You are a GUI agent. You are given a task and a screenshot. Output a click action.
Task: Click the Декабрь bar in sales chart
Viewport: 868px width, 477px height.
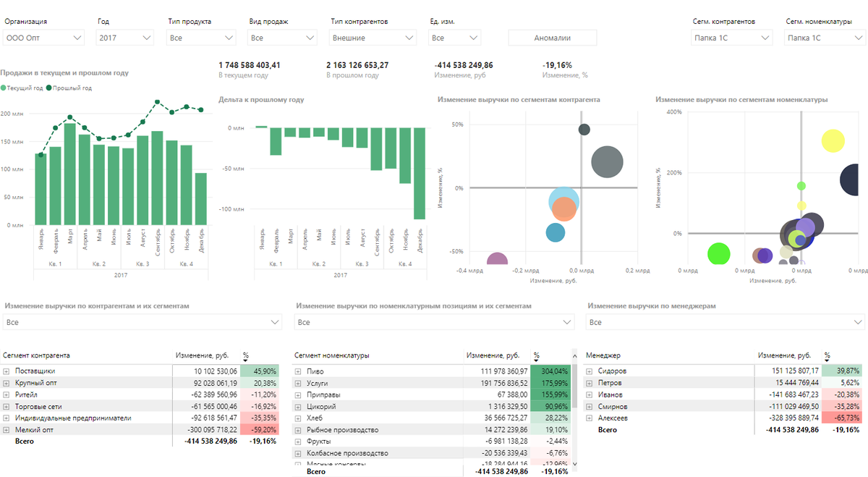pyautogui.click(x=201, y=199)
